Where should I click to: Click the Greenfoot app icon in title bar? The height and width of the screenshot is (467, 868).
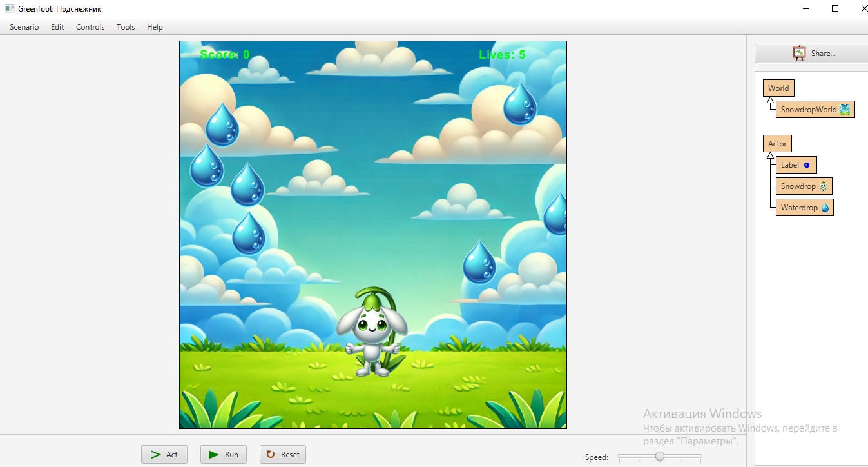(9, 9)
